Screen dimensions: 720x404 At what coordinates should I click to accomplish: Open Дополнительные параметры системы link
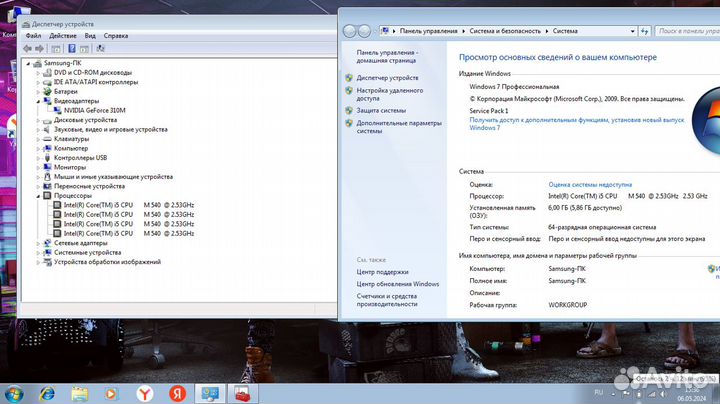[x=399, y=127]
